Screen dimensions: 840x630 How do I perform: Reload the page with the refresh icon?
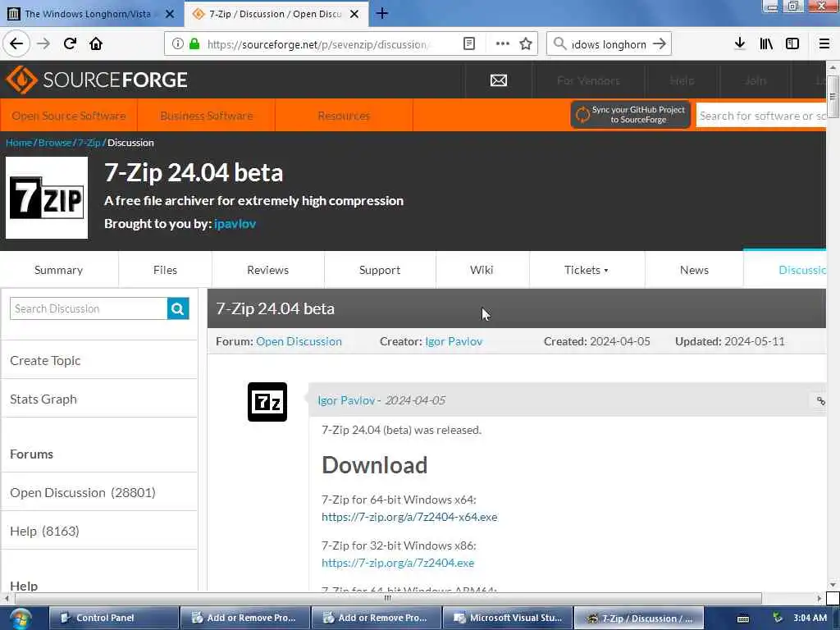(70, 43)
